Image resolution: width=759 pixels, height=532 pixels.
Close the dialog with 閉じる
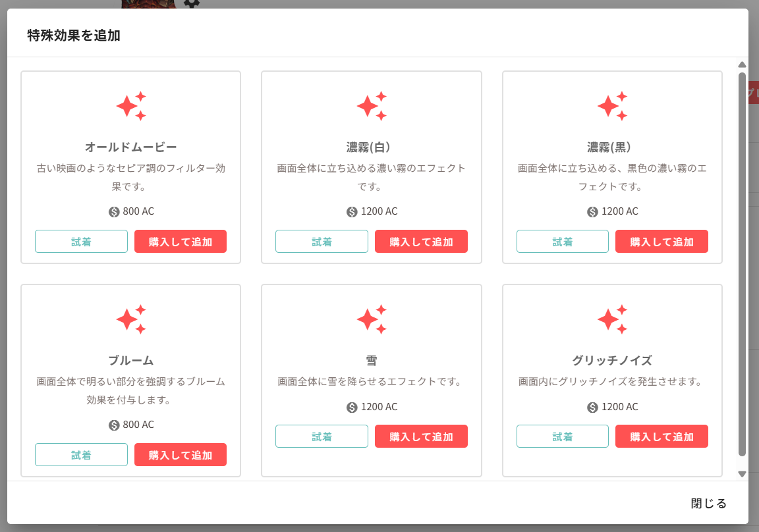coord(709,504)
